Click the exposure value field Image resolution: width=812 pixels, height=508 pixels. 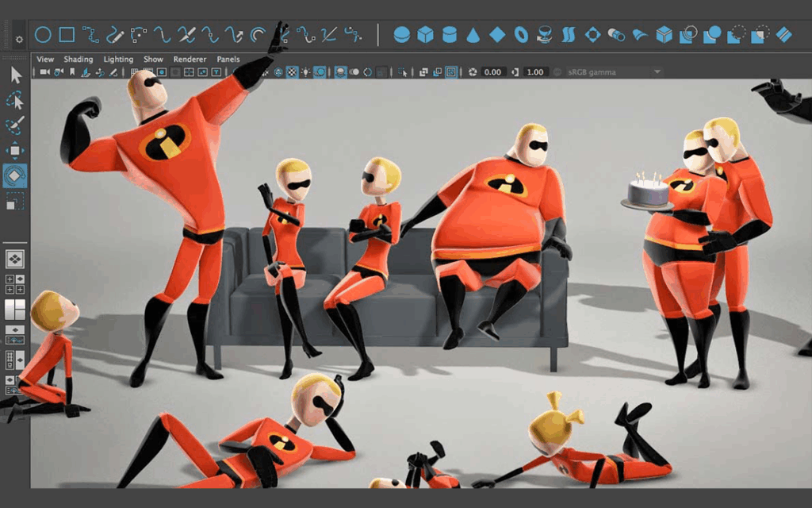493,71
